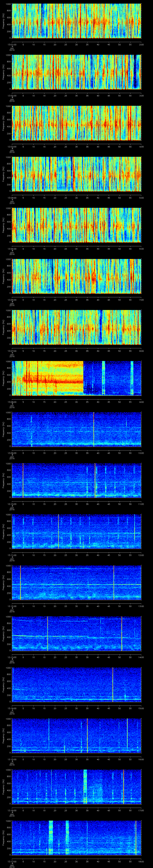Click the 2:00 end time label
Viewport: 153px width, 868px height.
pyautogui.click(x=141, y=44)
